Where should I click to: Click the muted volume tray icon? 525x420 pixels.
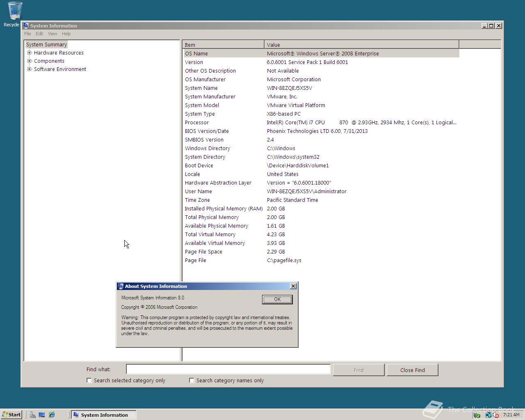click(x=495, y=415)
